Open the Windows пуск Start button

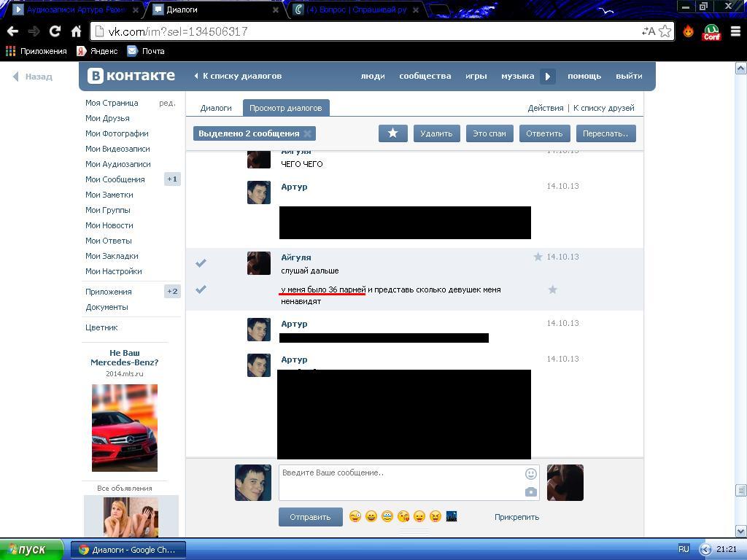pyautogui.click(x=31, y=550)
